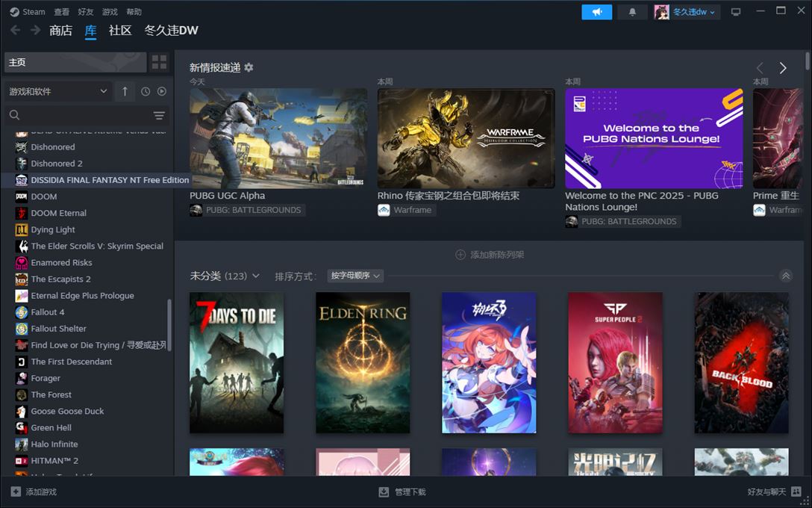Click the add shelf plus icon

[460, 255]
